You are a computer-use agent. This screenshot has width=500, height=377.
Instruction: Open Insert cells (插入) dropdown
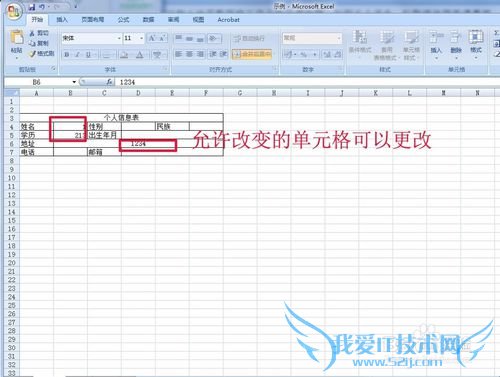click(436, 45)
